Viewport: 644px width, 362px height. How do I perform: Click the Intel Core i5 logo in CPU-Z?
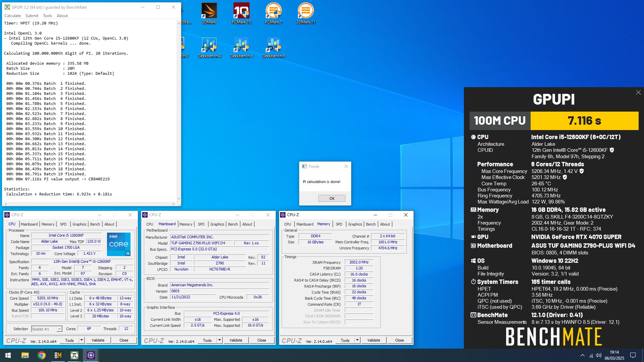[118, 244]
